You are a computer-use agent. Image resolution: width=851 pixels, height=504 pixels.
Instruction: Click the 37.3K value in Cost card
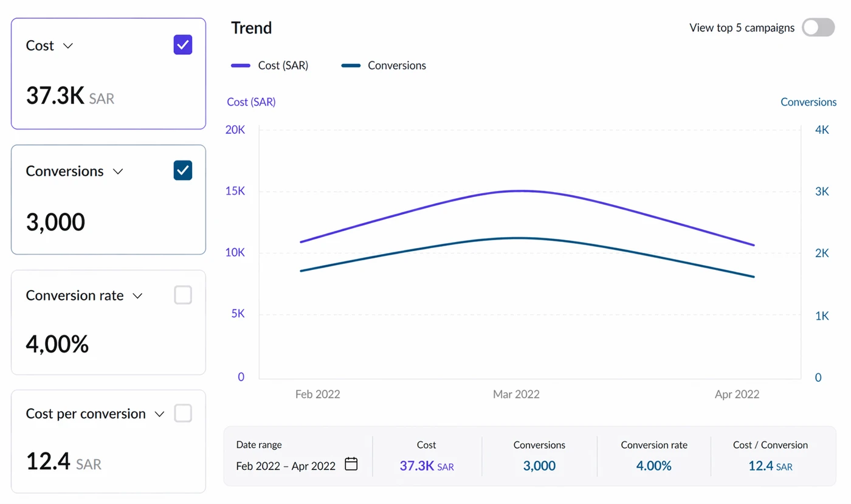[55, 95]
